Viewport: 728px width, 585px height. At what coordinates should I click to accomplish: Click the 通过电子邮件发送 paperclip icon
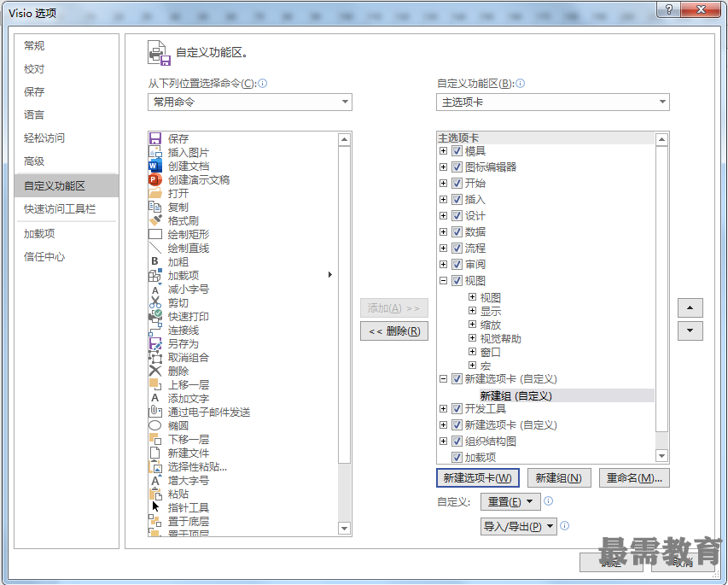coord(155,412)
